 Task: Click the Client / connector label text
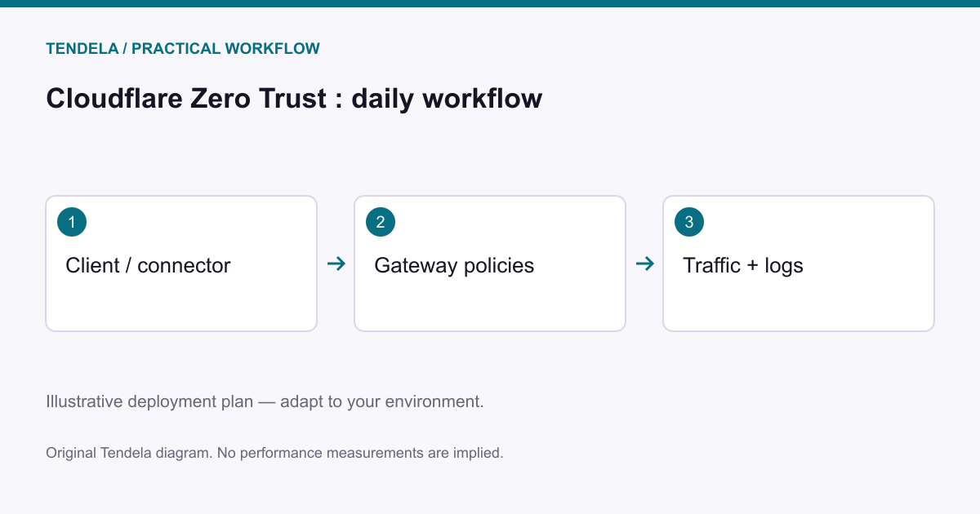point(148,265)
